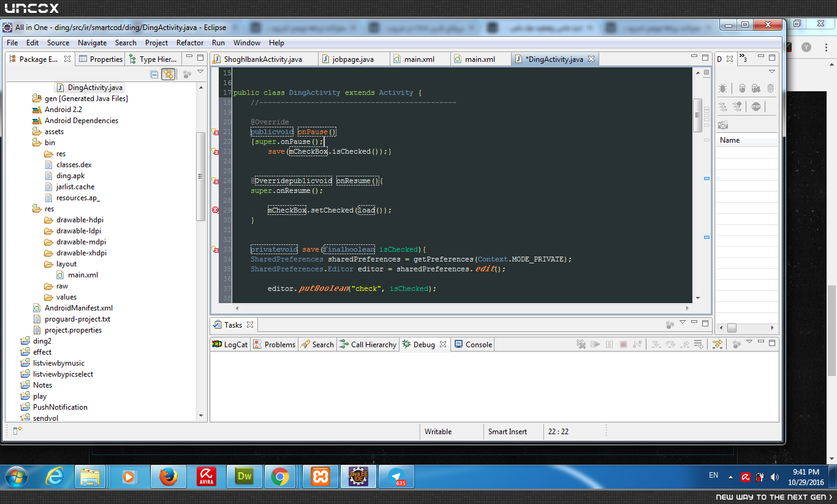Click the Suspend icon in Debug toolbar

[x=609, y=345]
